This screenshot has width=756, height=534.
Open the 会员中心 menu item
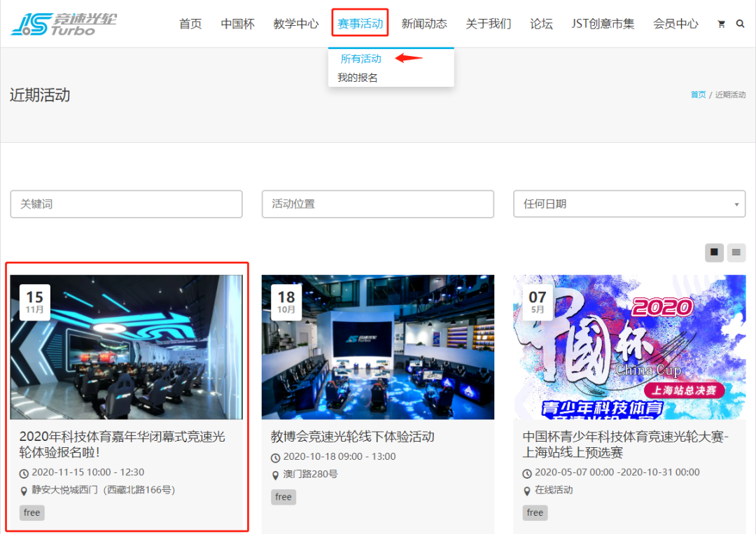pos(675,24)
